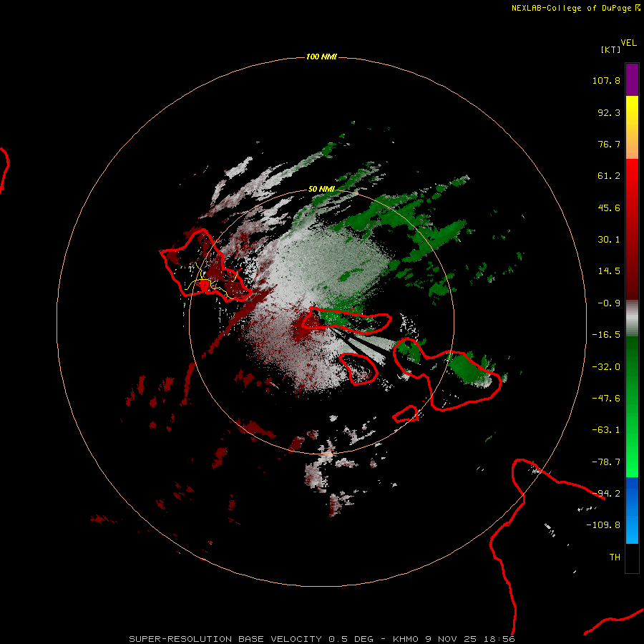Select the -47.6 scale value
Image resolution: width=644 pixels, height=644 pixels.
click(x=606, y=399)
